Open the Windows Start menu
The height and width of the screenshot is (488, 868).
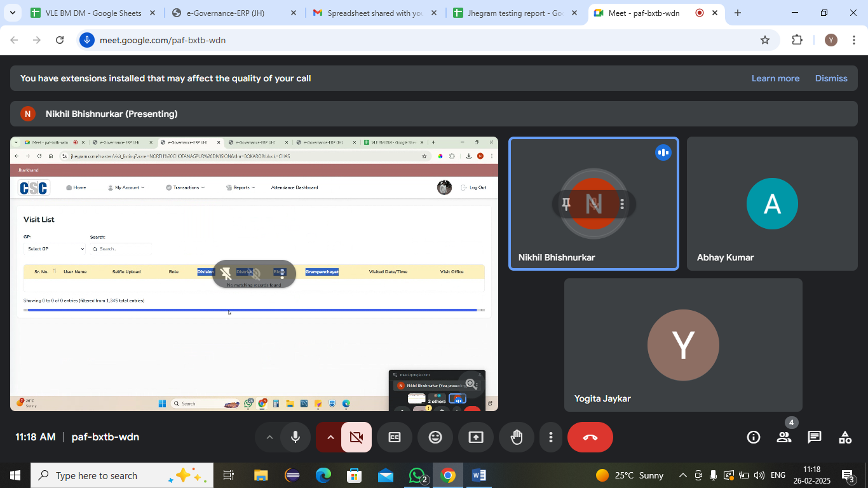point(15,475)
